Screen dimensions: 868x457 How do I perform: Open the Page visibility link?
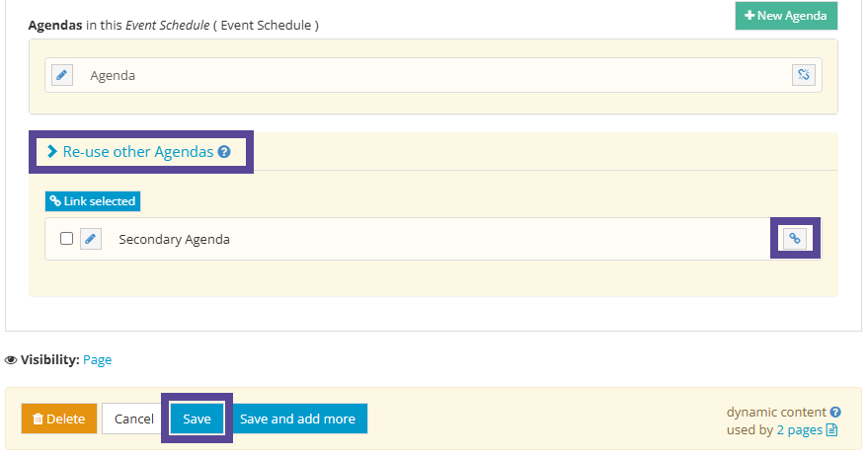coord(97,360)
